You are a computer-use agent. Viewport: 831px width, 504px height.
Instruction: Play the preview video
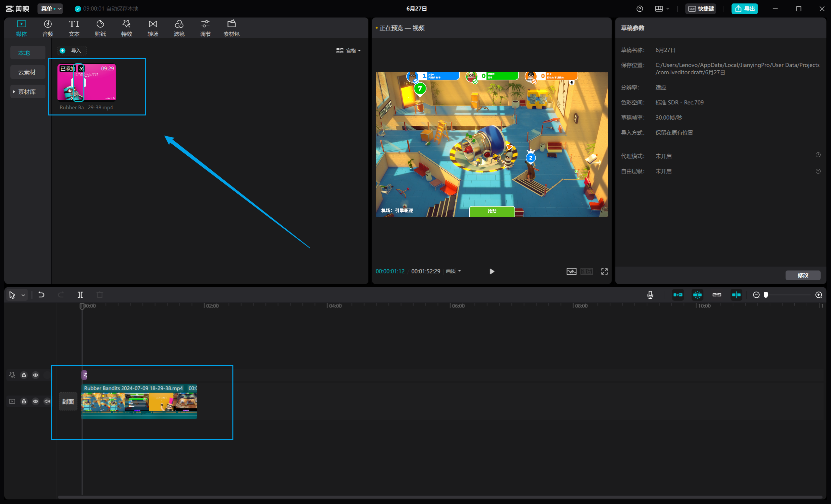tap(492, 271)
